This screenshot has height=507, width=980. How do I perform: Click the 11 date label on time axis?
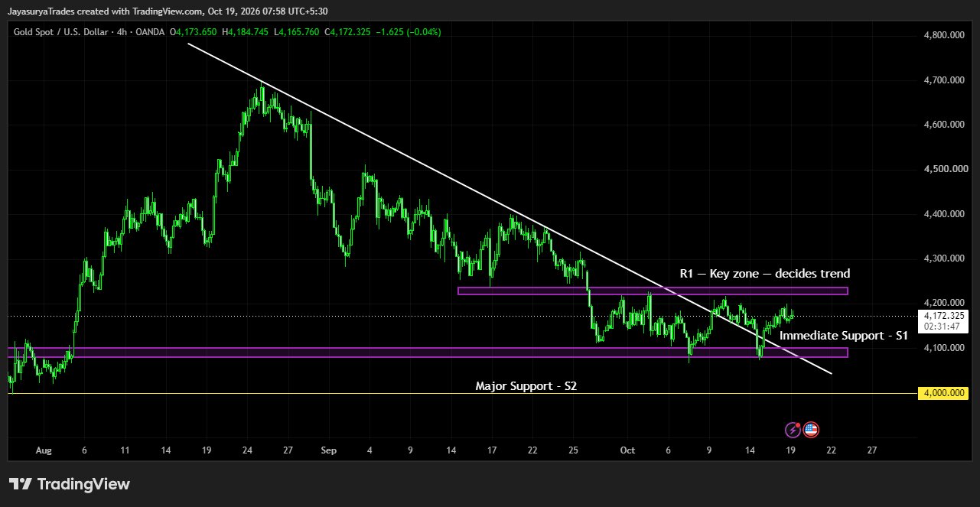pyautogui.click(x=125, y=451)
